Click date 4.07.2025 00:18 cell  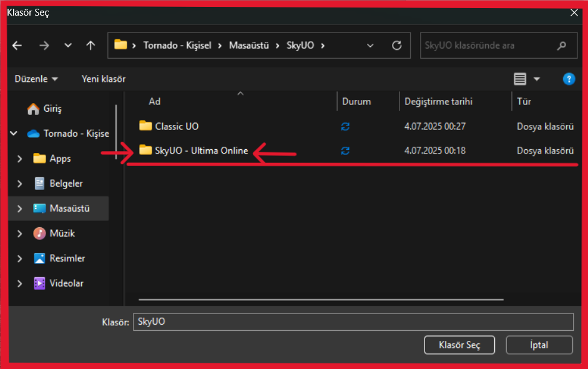434,150
